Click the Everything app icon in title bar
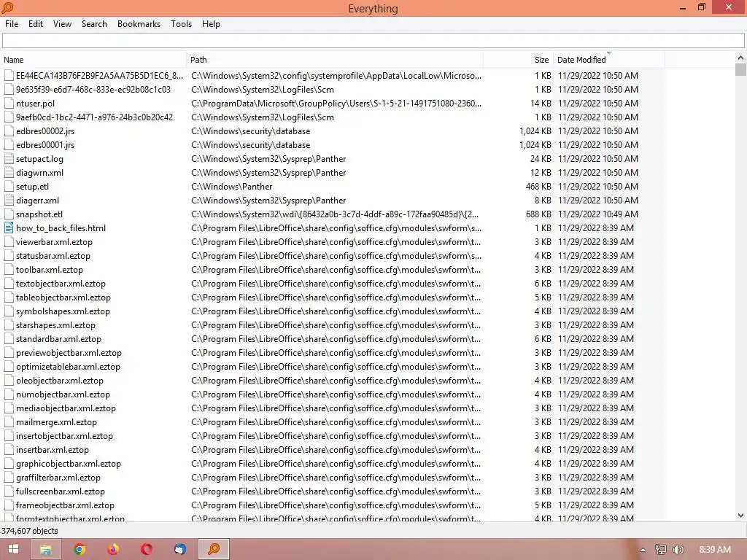The height and width of the screenshot is (560, 747). 7,7
